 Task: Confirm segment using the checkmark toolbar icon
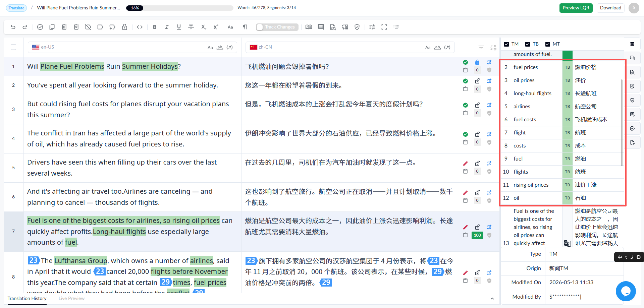40,27
